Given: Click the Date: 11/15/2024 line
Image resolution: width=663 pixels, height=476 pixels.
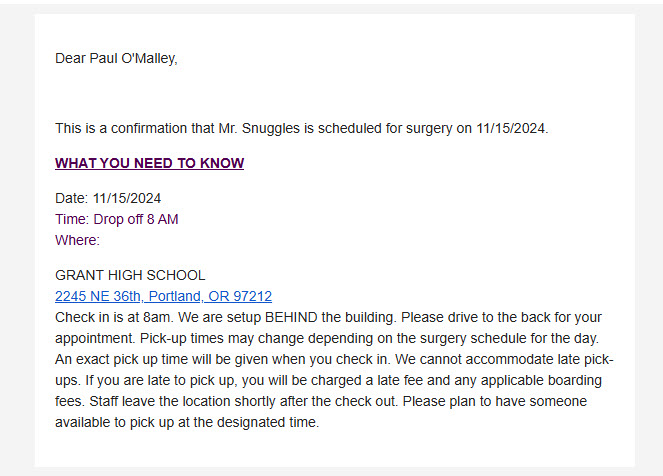Looking at the screenshot, I should tap(108, 198).
